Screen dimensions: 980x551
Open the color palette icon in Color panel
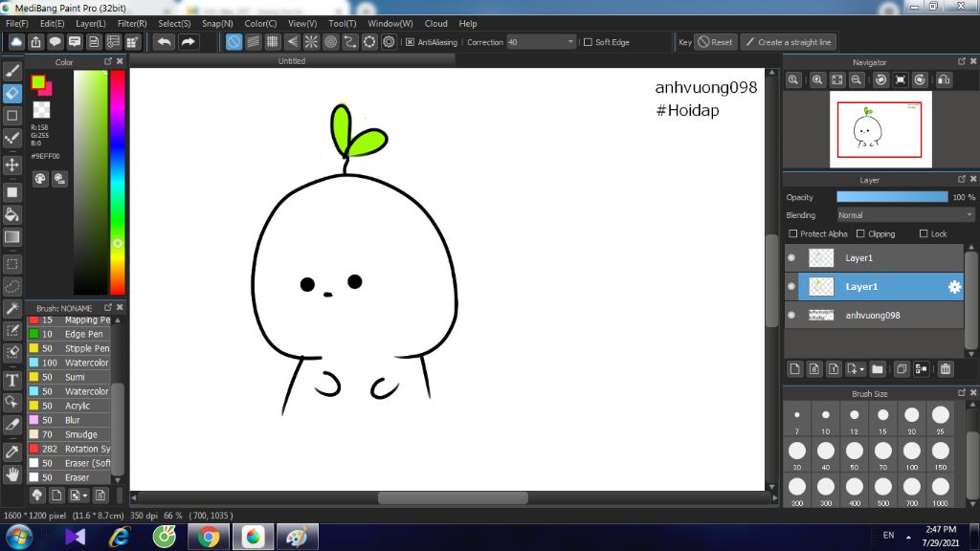coord(40,179)
